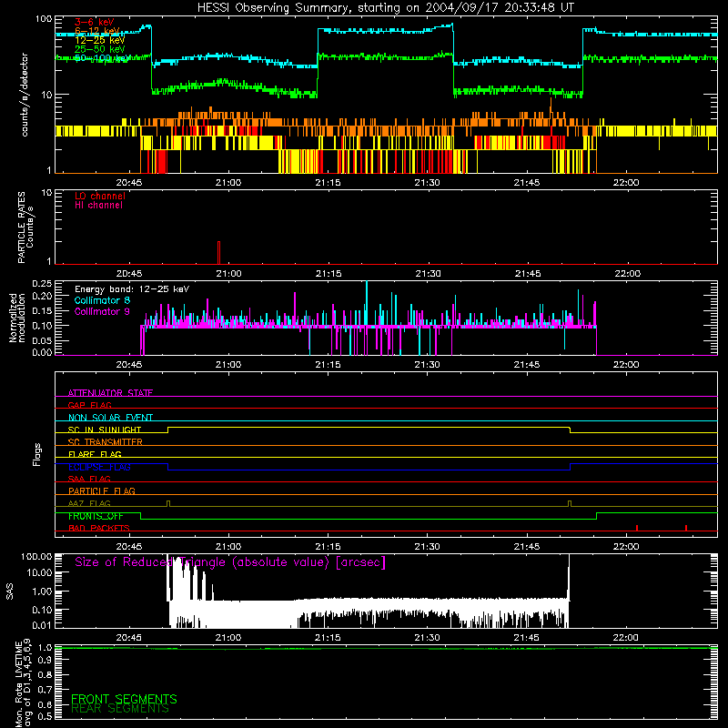
Task: Click the 'PARTICLE FLAG' label
Action: [102, 490]
